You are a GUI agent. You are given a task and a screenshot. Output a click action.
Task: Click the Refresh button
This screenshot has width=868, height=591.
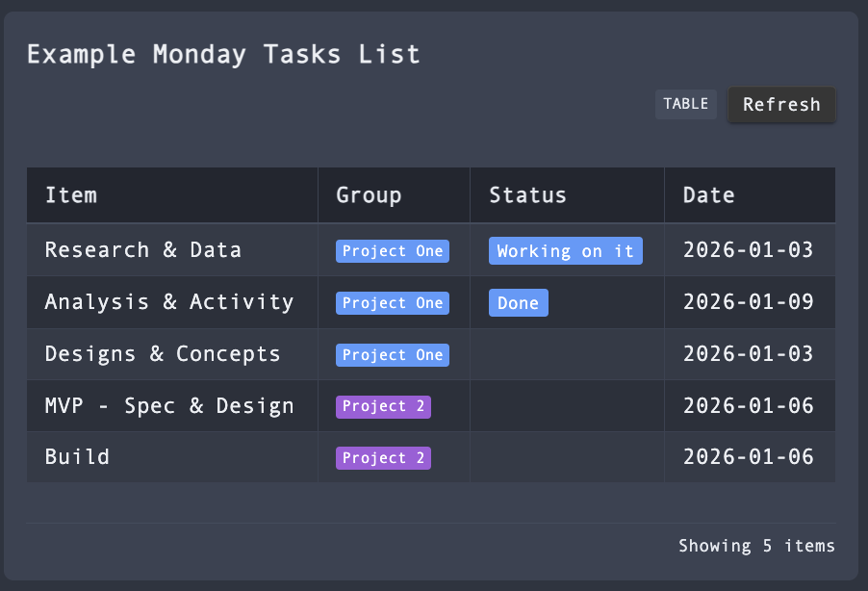coord(781,105)
